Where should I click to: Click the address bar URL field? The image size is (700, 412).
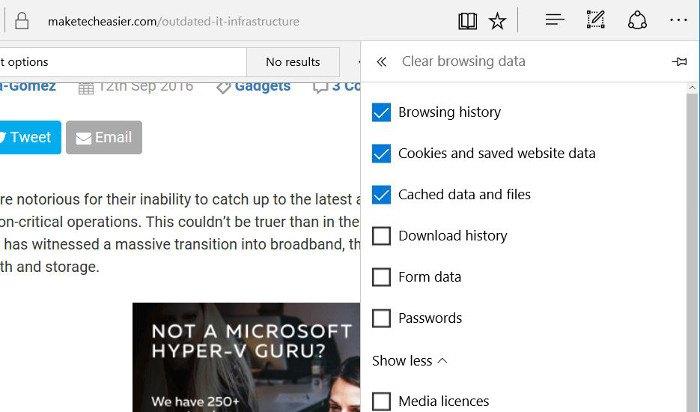[x=200, y=21]
